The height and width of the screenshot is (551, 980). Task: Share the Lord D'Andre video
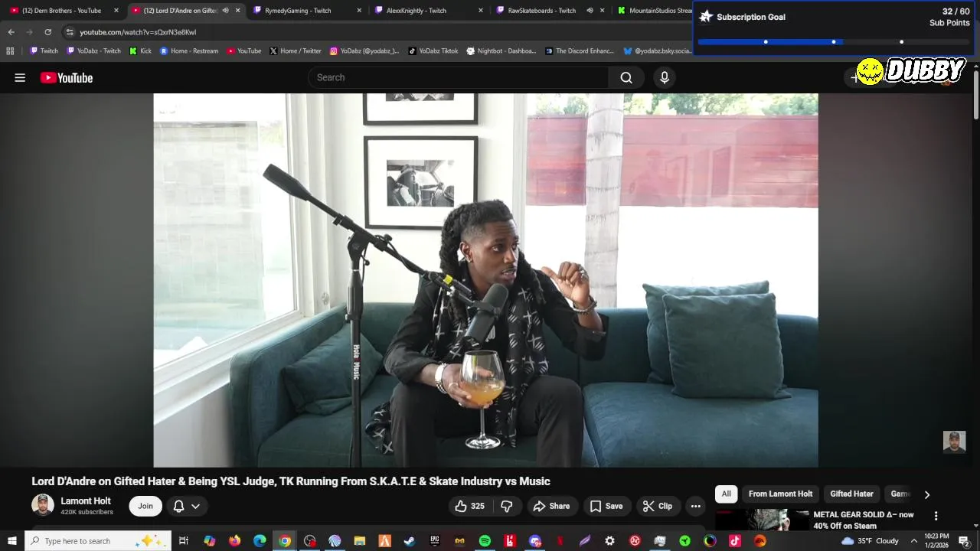tap(551, 506)
